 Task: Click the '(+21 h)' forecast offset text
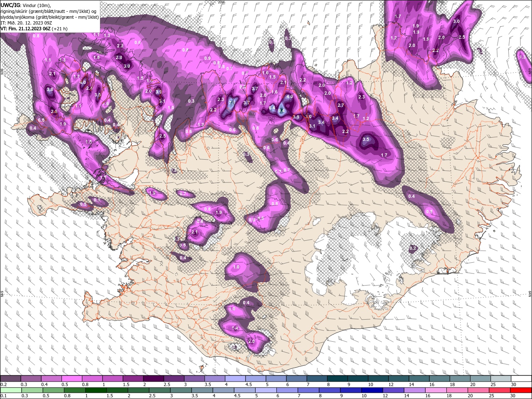pos(59,29)
